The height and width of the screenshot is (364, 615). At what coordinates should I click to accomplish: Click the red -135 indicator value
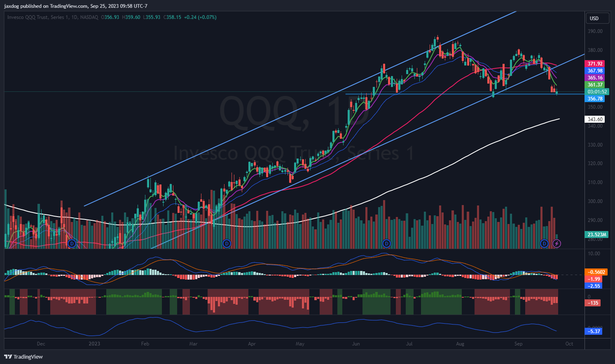coord(592,303)
